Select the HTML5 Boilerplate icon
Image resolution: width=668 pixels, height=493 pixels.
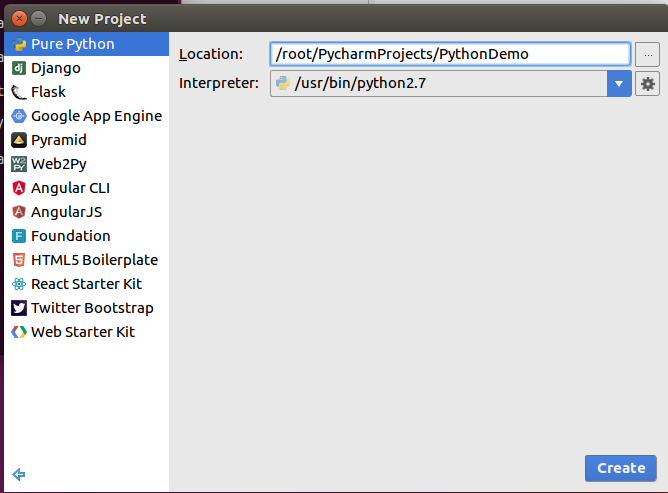[19, 260]
